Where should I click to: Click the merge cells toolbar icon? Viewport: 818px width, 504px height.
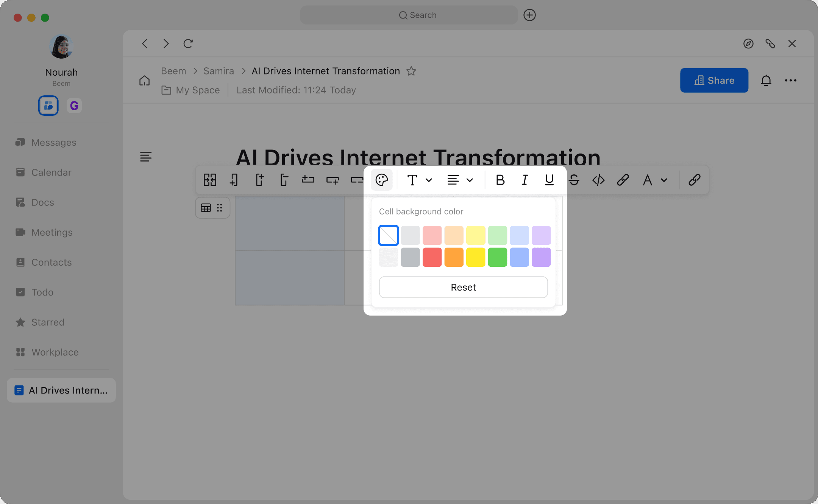tap(210, 180)
